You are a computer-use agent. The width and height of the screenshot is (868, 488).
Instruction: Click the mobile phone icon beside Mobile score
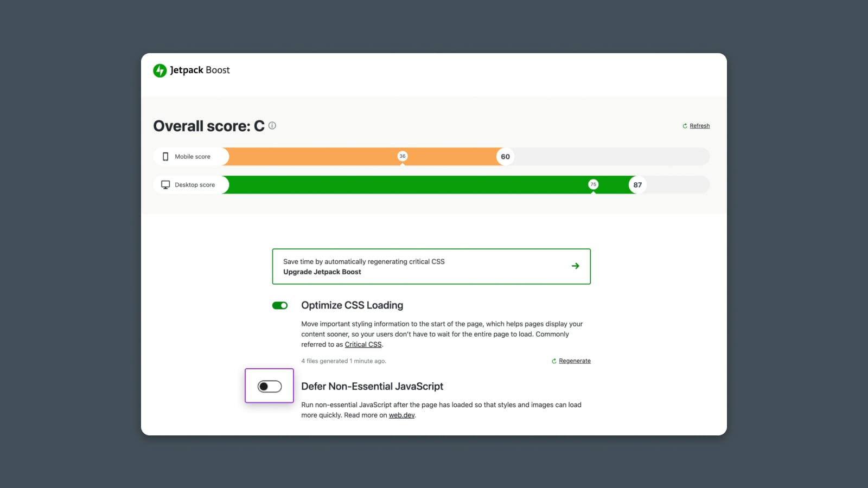pyautogui.click(x=165, y=157)
